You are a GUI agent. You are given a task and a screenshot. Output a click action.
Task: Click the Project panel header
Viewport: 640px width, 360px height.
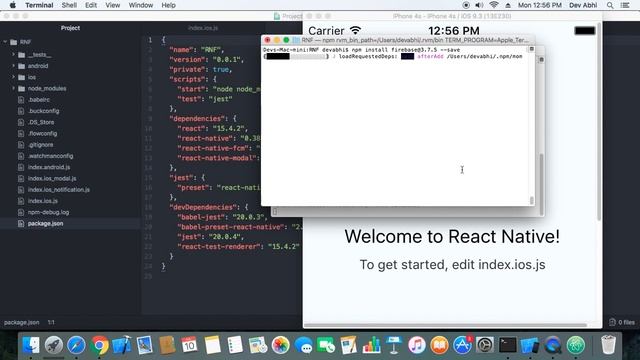coord(70,28)
